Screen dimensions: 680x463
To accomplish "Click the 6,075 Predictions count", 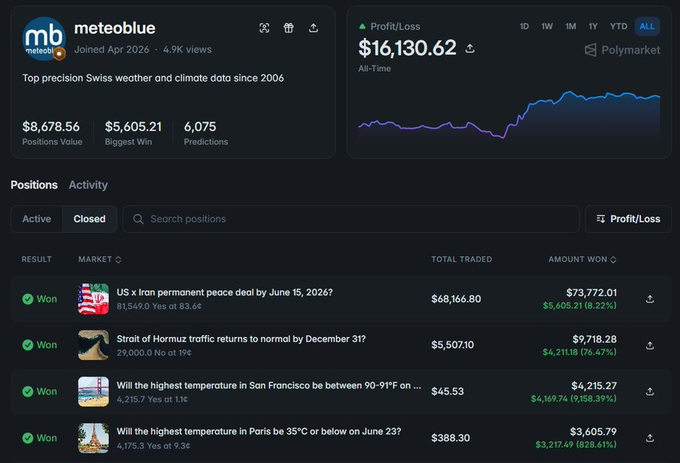I will tap(200, 127).
